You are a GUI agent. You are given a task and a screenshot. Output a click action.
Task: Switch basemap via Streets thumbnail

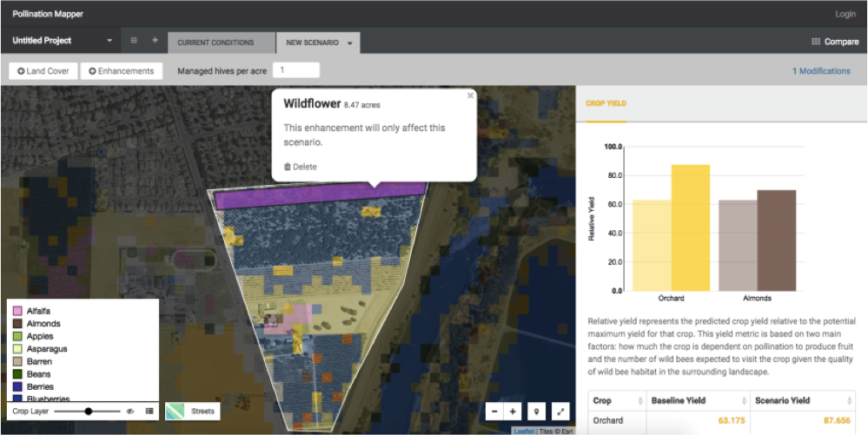(x=191, y=411)
